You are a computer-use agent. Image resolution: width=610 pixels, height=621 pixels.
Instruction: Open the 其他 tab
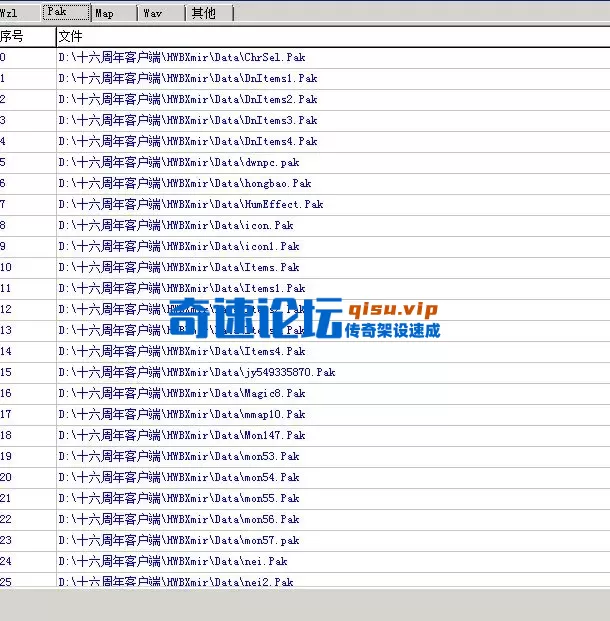pos(209,13)
